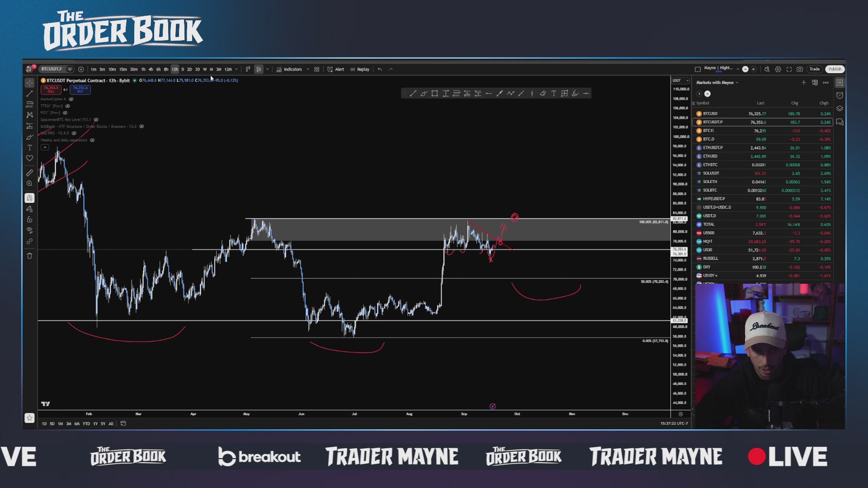Toggle visibility of SpacemanBTC Key Level indicator

click(x=96, y=120)
